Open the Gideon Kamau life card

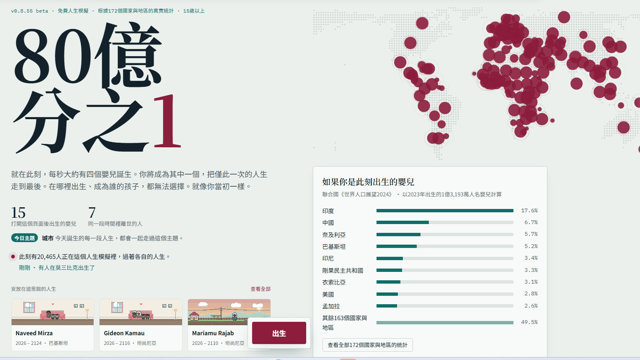coord(140,325)
